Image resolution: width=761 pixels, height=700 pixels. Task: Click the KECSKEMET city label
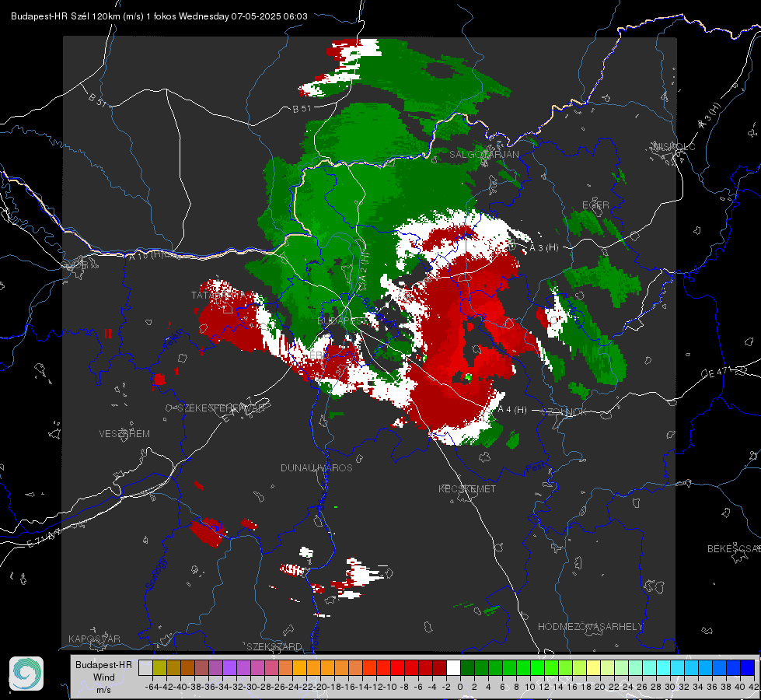(x=467, y=488)
